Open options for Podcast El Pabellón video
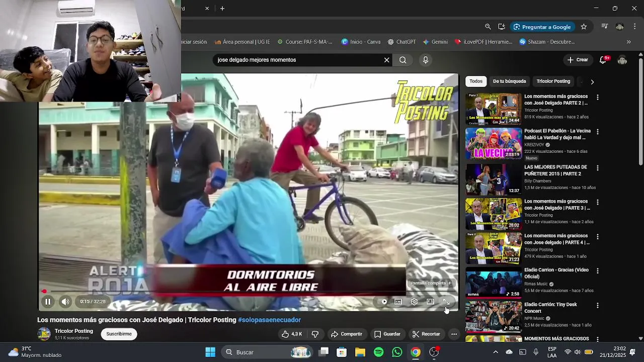This screenshot has height=362, width=644. click(x=598, y=132)
